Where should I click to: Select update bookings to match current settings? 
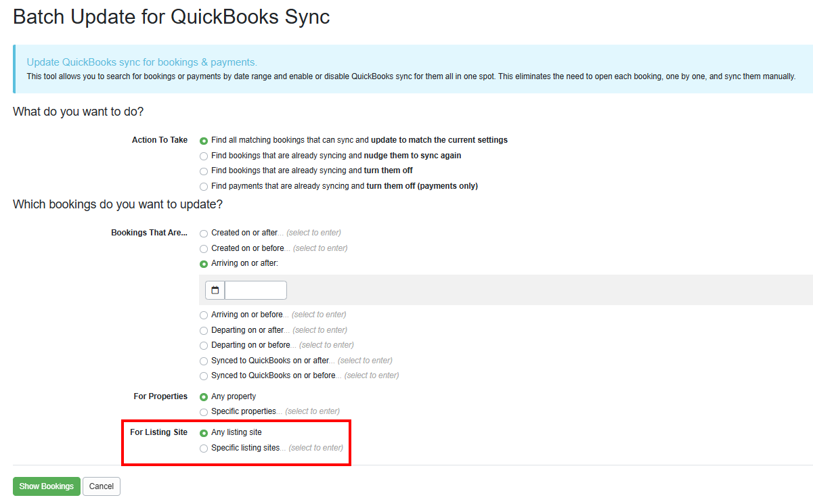[x=203, y=140]
